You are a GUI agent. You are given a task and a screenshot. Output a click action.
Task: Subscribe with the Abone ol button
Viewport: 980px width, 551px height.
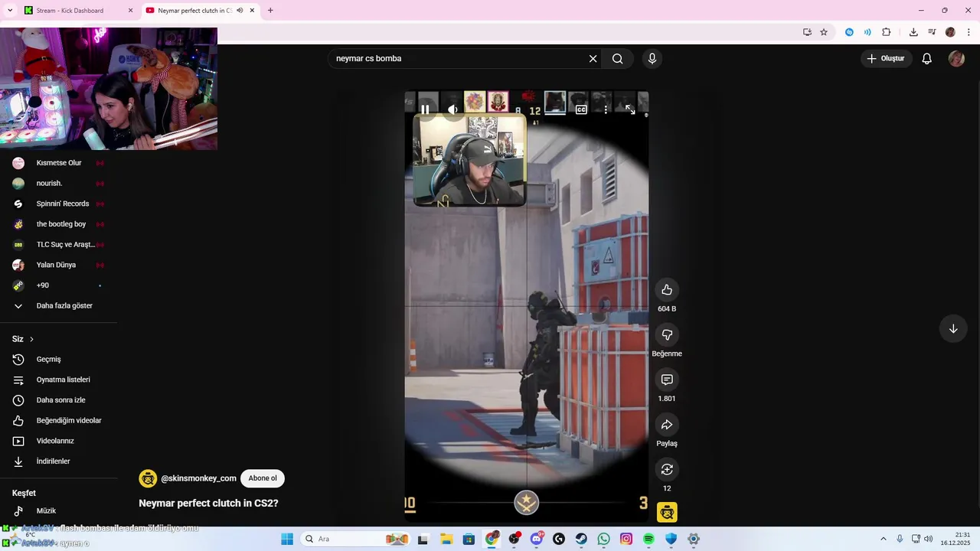(263, 478)
